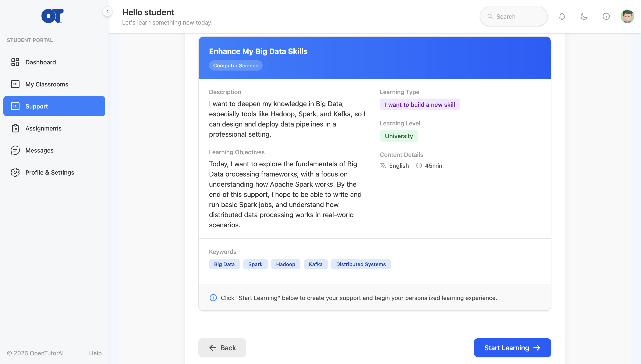Viewport: 641px width, 364px height.
Task: Click the My Classrooms icon
Action: pyautogui.click(x=15, y=84)
